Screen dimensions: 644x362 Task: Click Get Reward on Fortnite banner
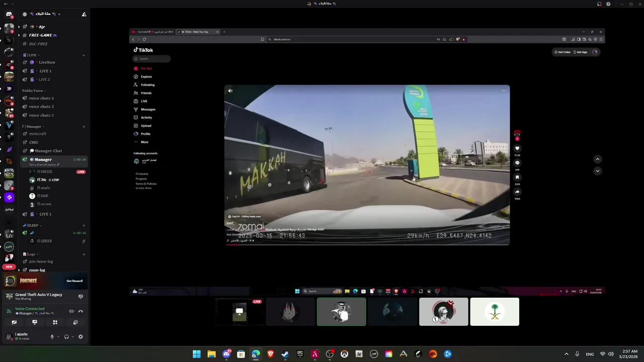click(74, 281)
